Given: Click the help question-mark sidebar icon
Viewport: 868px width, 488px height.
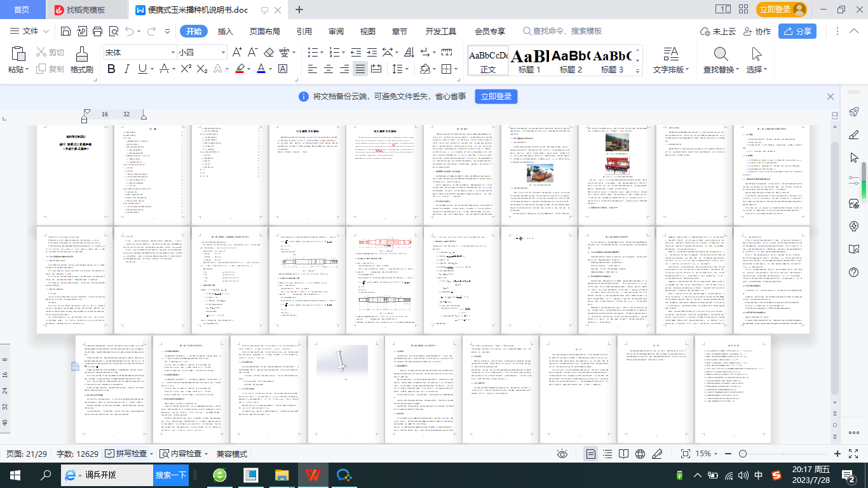Looking at the screenshot, I should (854, 272).
